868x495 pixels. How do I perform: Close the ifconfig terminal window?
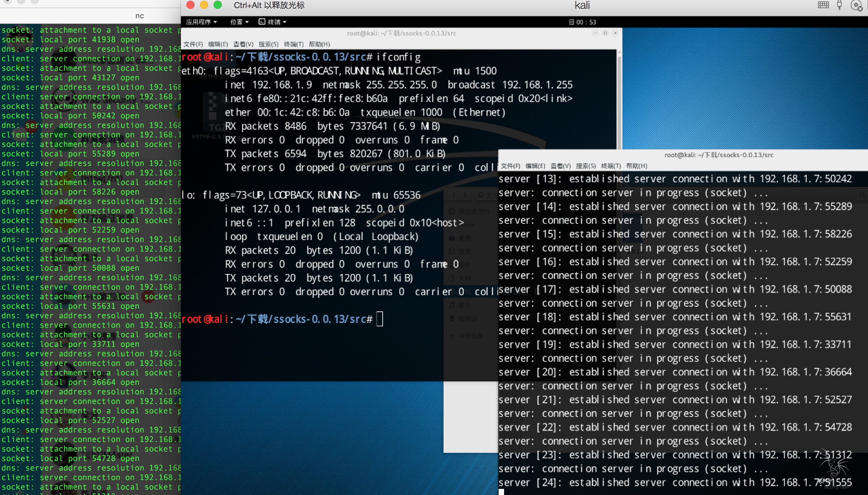(615, 33)
